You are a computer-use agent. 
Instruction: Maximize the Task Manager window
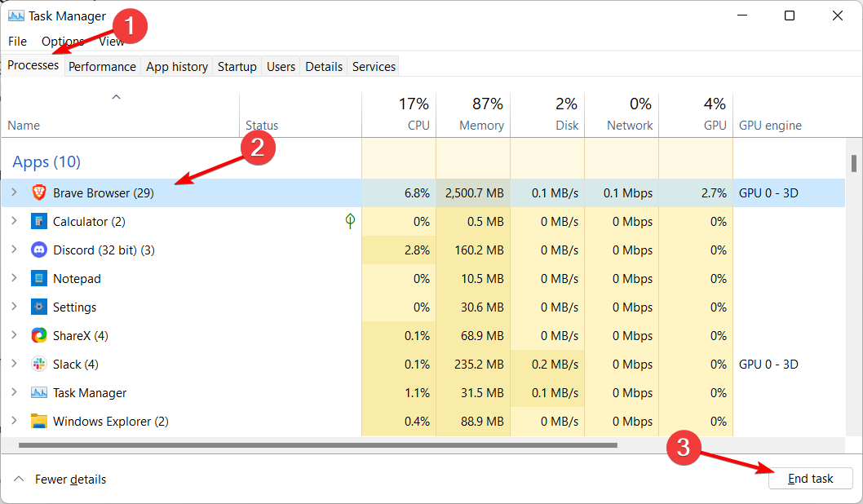(x=790, y=15)
